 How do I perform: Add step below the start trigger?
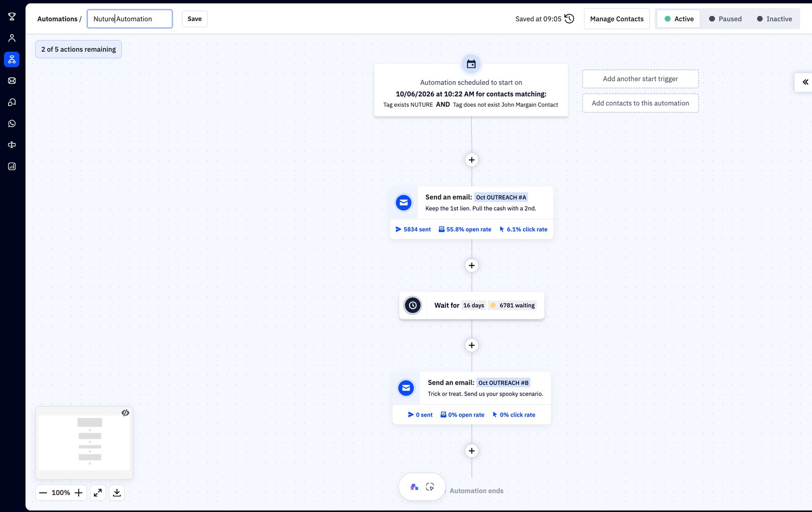471,160
